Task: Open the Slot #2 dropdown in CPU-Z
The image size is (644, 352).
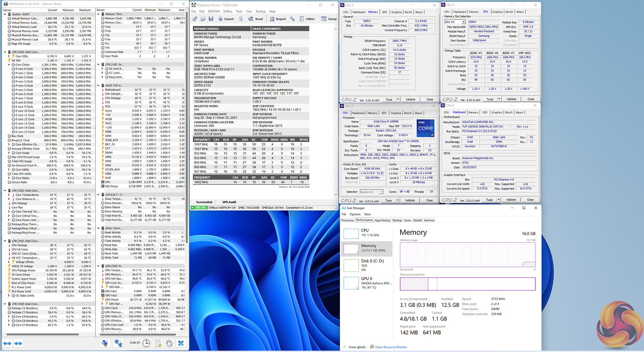Action: pyautogui.click(x=464, y=22)
